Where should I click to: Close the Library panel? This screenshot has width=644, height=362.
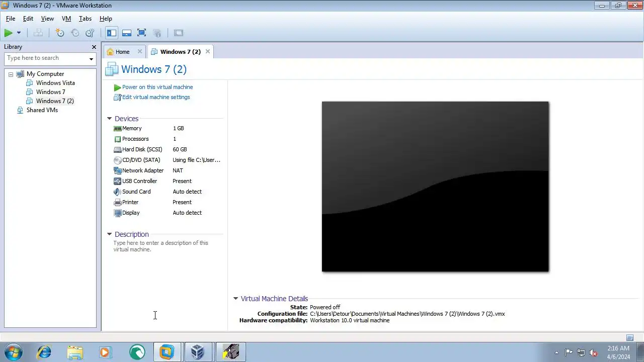coord(94,47)
